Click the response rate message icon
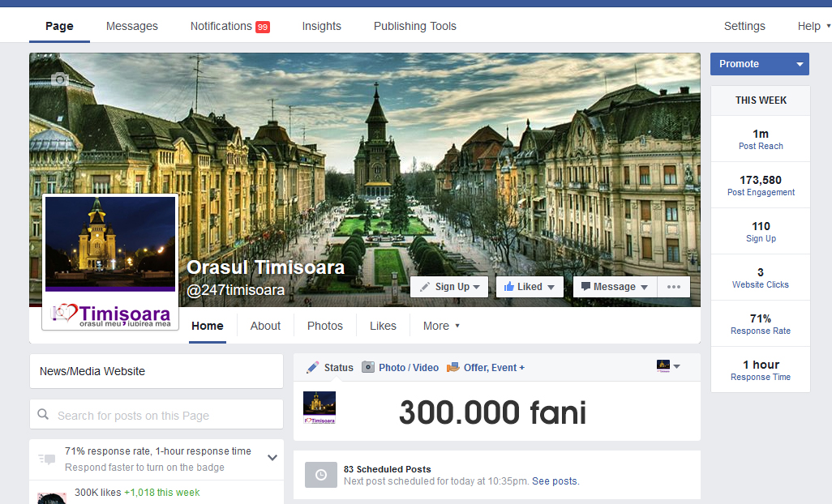832x504 pixels. (47, 459)
